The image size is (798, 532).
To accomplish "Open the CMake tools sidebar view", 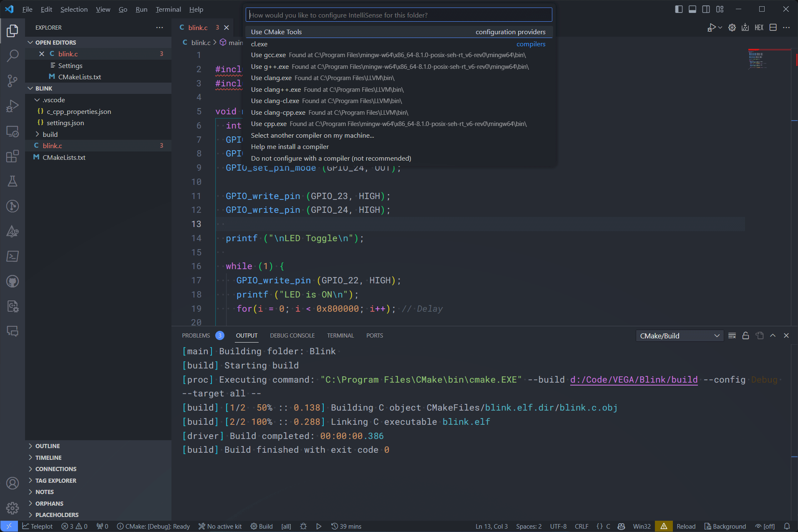I will [13, 231].
